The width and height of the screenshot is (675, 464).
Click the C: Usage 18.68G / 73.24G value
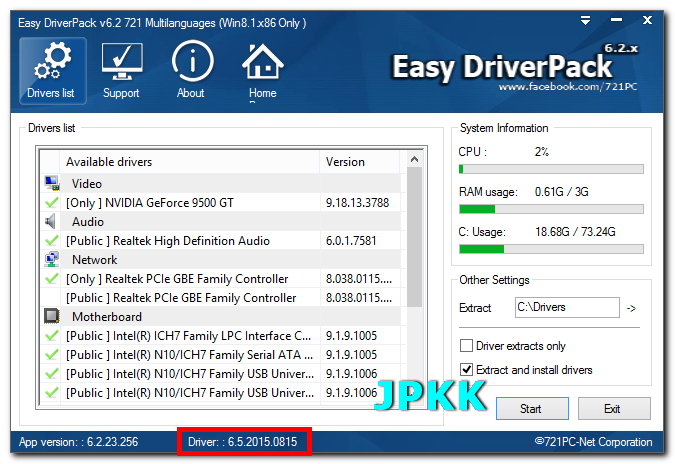[575, 232]
